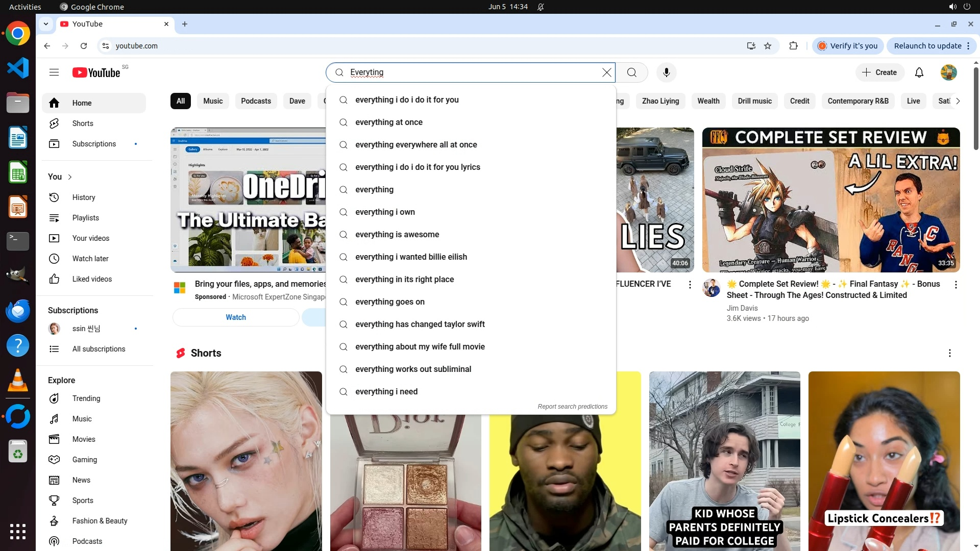Click the voice search microphone icon
This screenshot has height=551, width=980.
666,72
